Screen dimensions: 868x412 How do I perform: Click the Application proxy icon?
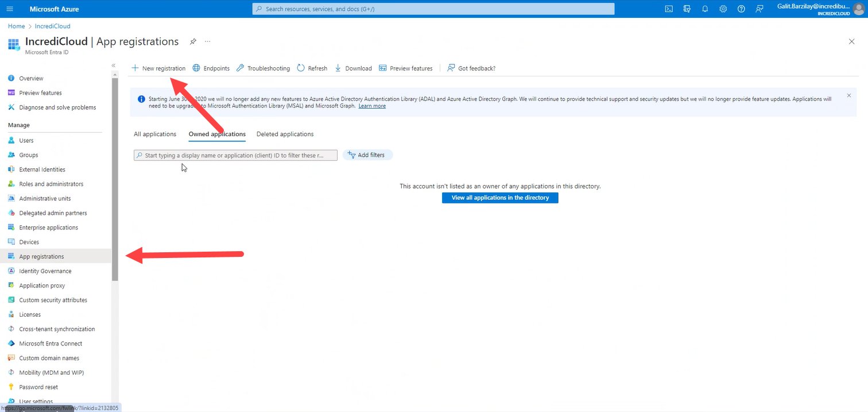coord(11,286)
